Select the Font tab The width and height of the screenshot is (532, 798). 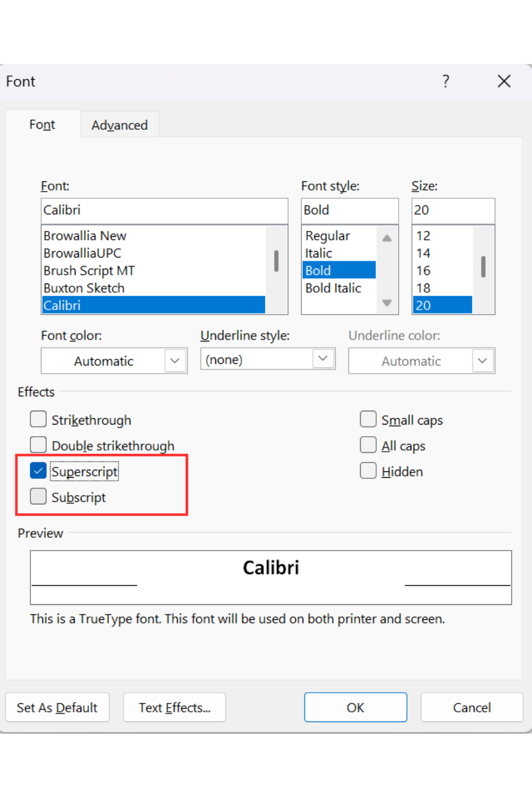(x=43, y=124)
